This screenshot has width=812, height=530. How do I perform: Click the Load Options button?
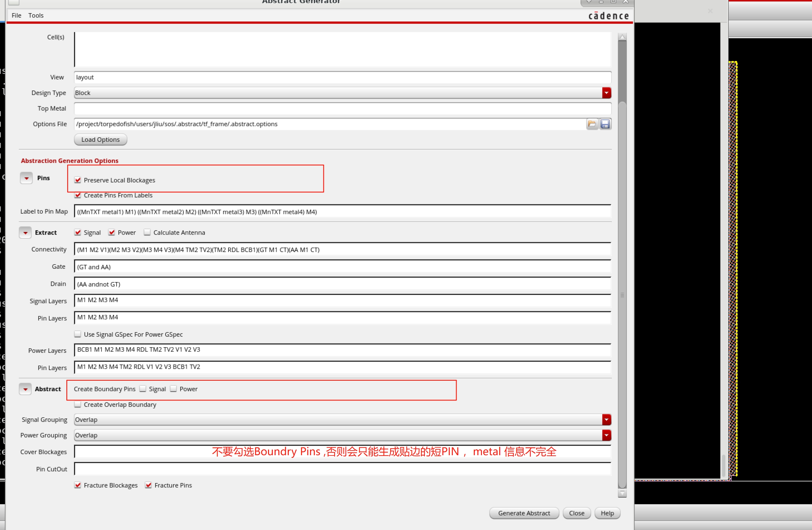(100, 140)
